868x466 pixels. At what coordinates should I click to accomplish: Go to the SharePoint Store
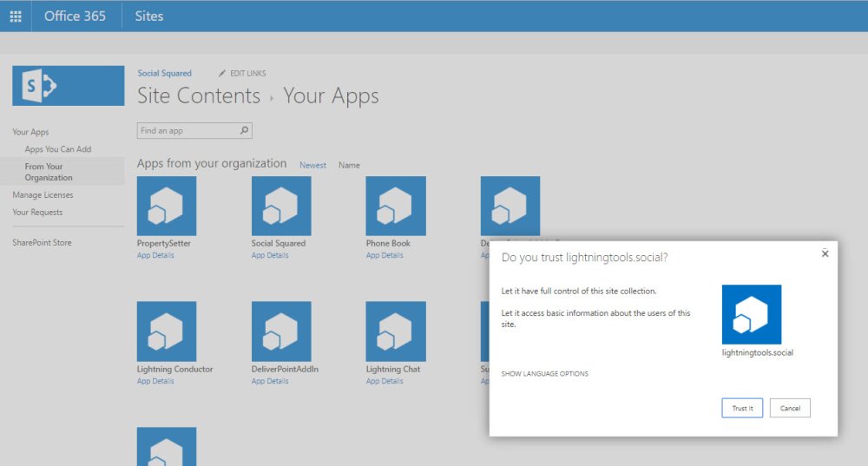42,242
